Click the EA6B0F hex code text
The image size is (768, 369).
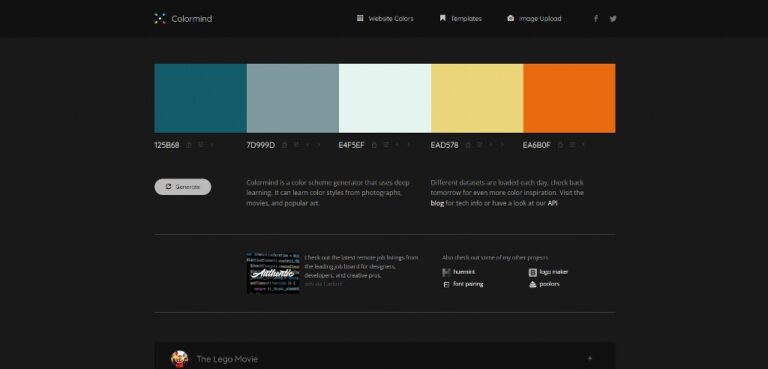537,145
